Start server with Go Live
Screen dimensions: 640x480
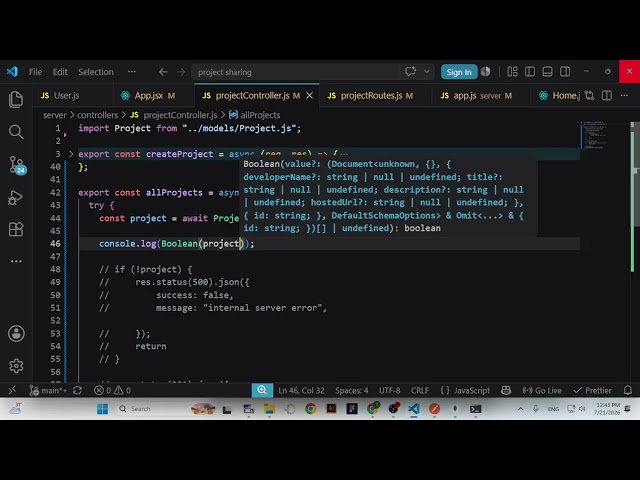tap(542, 391)
